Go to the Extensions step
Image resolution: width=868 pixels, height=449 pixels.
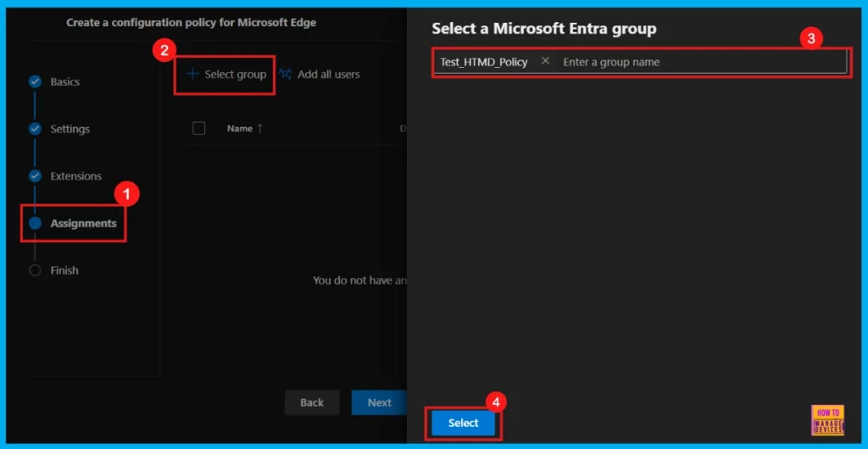click(x=75, y=176)
